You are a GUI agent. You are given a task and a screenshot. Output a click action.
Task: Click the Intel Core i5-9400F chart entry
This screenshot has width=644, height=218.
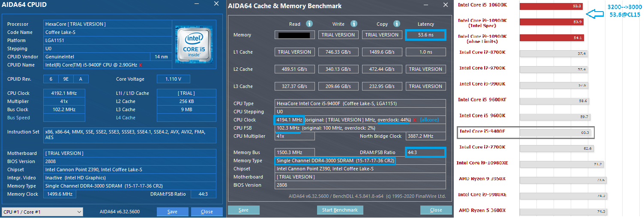526,132
